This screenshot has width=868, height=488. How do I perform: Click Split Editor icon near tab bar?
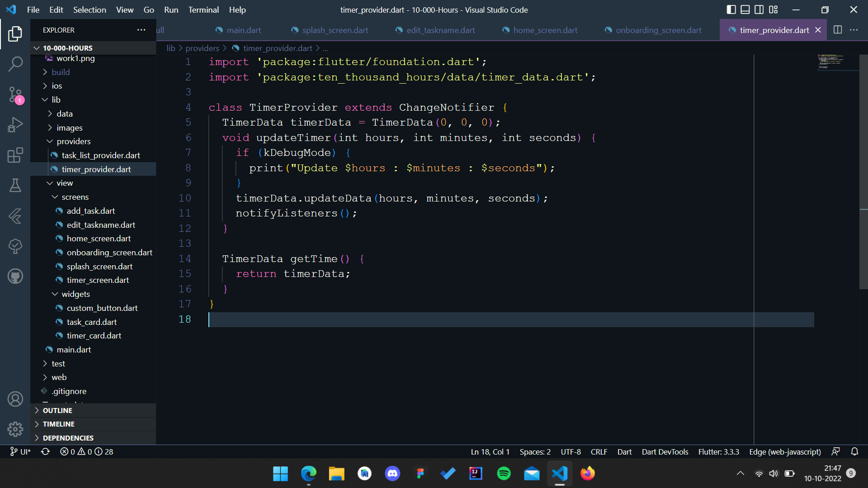click(x=838, y=30)
